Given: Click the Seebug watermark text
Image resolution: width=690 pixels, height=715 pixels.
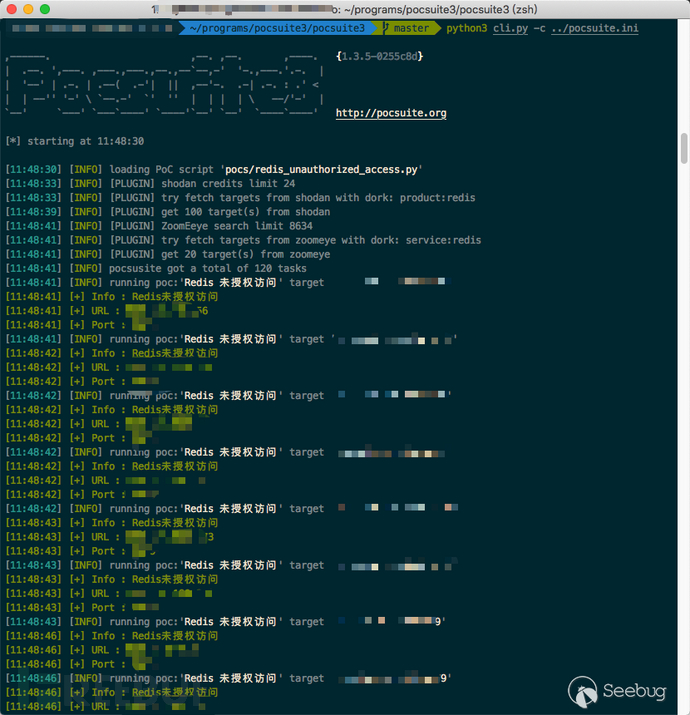Looking at the screenshot, I should click(x=634, y=691).
